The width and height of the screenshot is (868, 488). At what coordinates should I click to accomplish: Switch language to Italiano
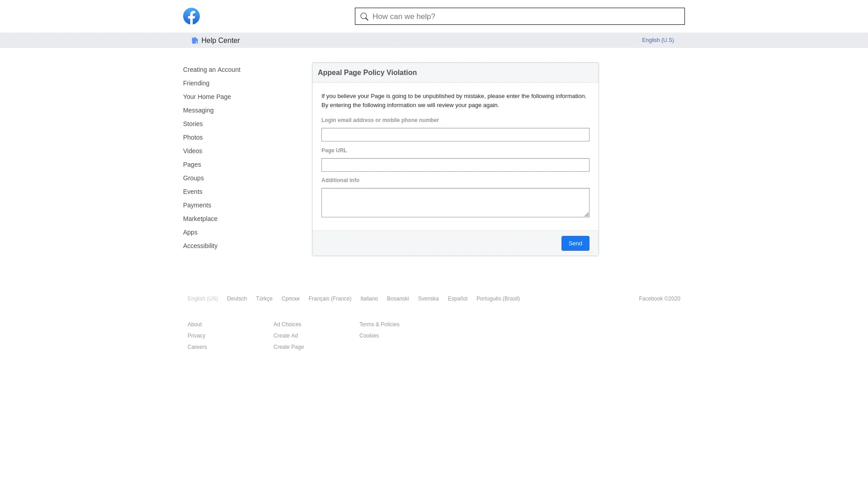(369, 299)
